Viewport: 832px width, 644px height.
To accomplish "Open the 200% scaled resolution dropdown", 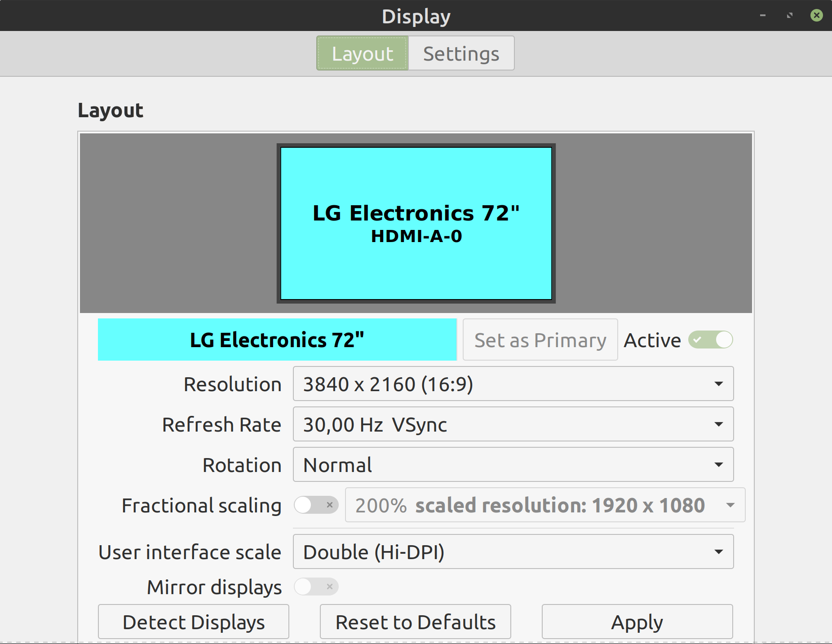I will [x=545, y=505].
